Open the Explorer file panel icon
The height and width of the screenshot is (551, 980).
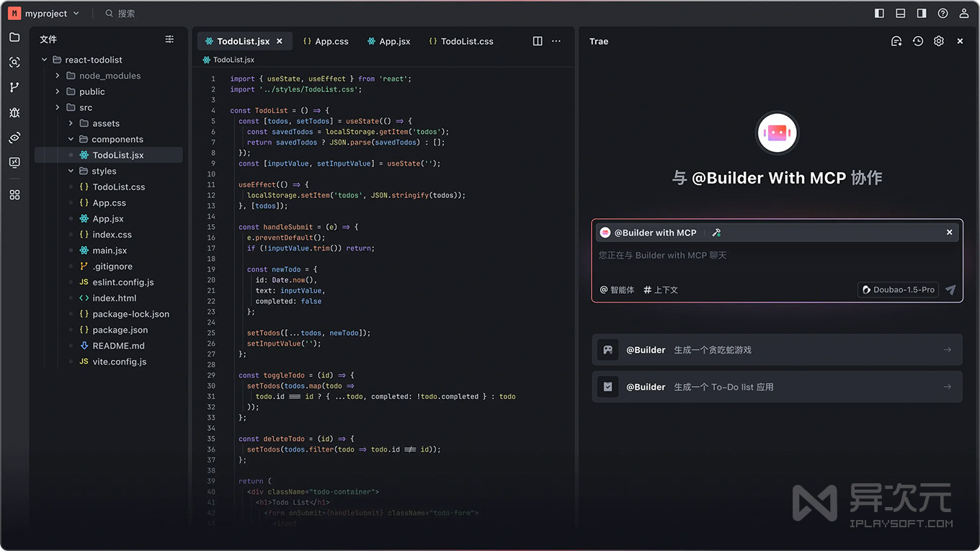click(x=14, y=37)
